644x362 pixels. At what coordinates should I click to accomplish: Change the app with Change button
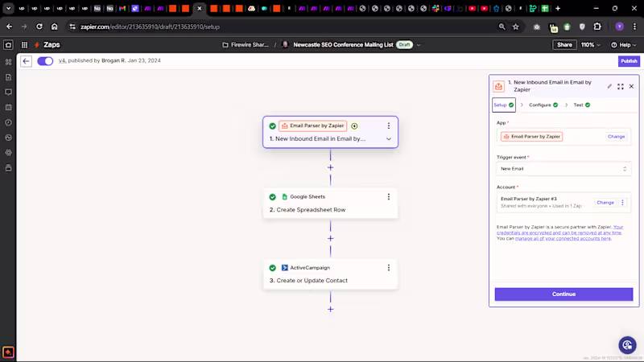tap(616, 137)
